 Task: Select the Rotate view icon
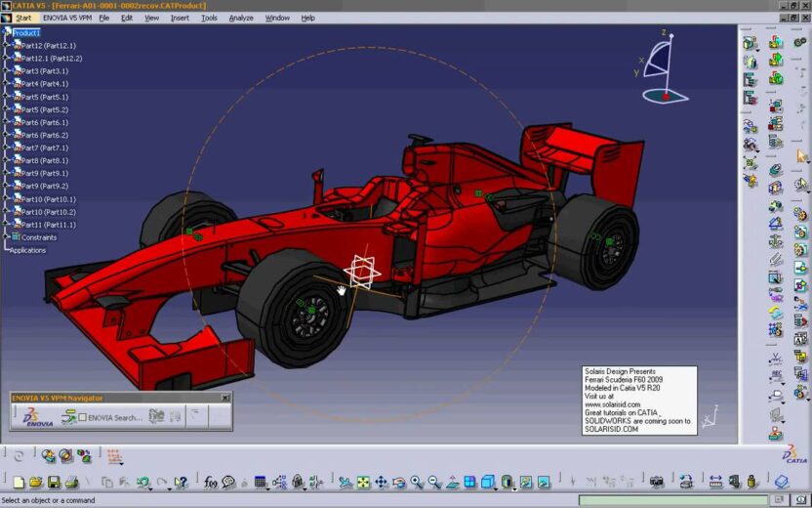[399, 482]
